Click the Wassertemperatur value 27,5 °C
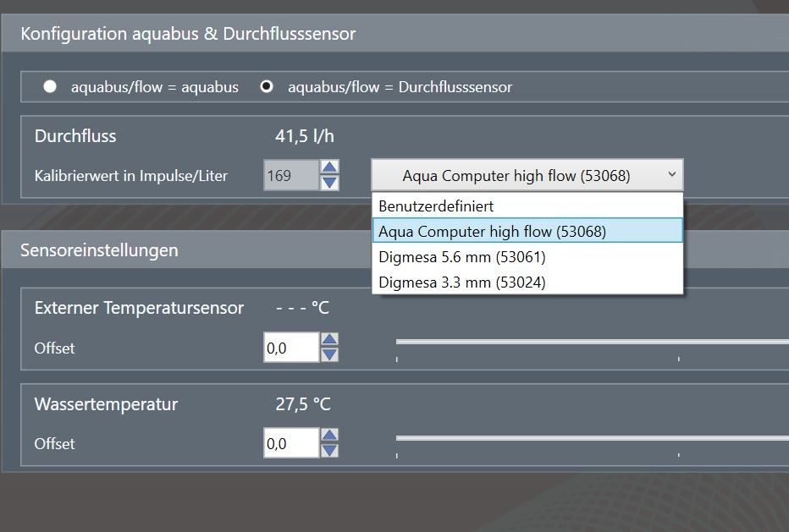 tap(303, 403)
